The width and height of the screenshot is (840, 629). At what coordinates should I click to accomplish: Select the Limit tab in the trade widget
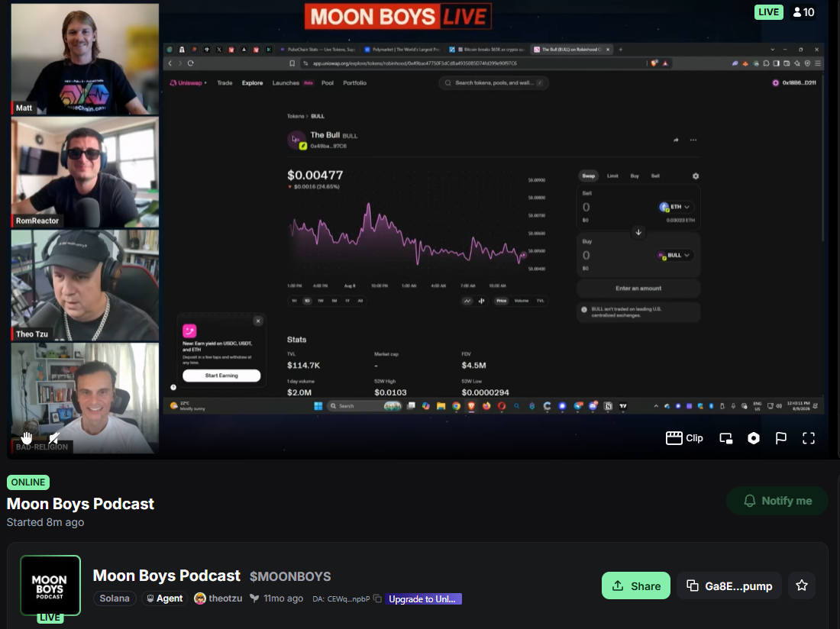[x=612, y=176]
